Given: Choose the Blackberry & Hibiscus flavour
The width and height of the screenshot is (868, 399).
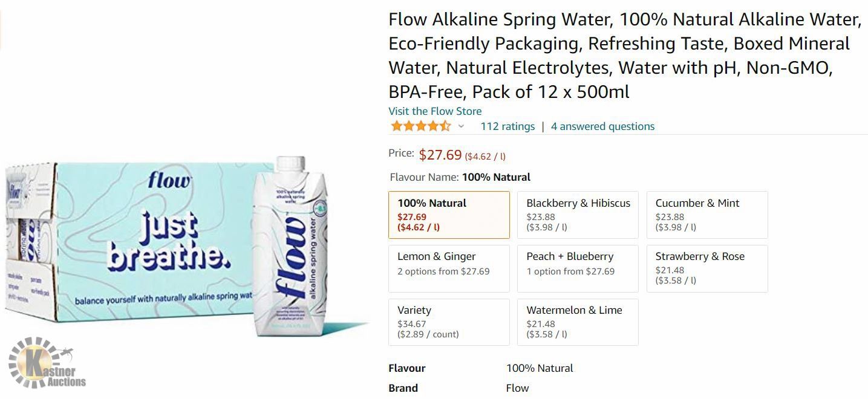Looking at the screenshot, I should pos(578,215).
